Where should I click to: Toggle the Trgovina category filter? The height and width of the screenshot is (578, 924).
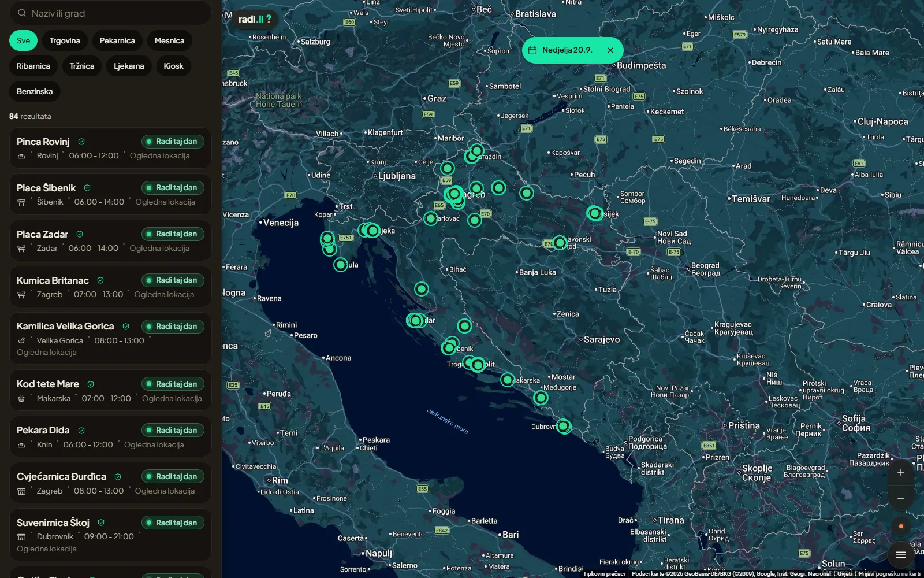[x=65, y=40]
